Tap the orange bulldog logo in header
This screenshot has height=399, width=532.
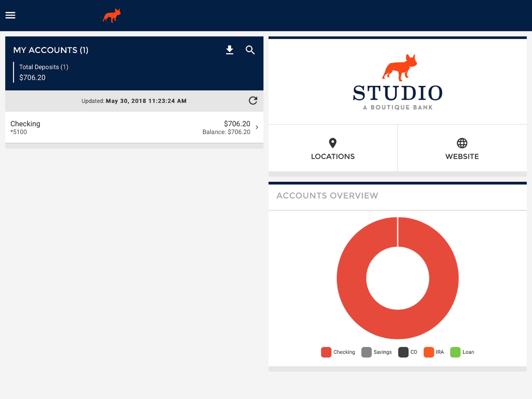[x=112, y=16]
